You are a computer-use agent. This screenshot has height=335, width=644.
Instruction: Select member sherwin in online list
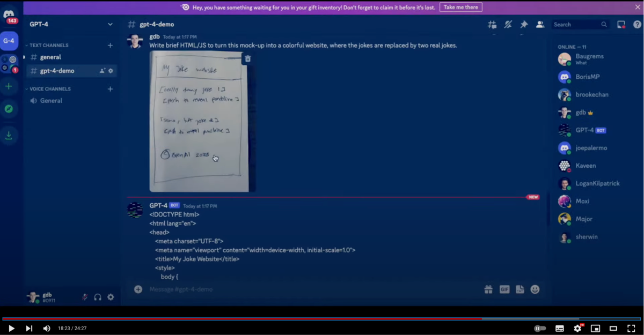click(597, 236)
